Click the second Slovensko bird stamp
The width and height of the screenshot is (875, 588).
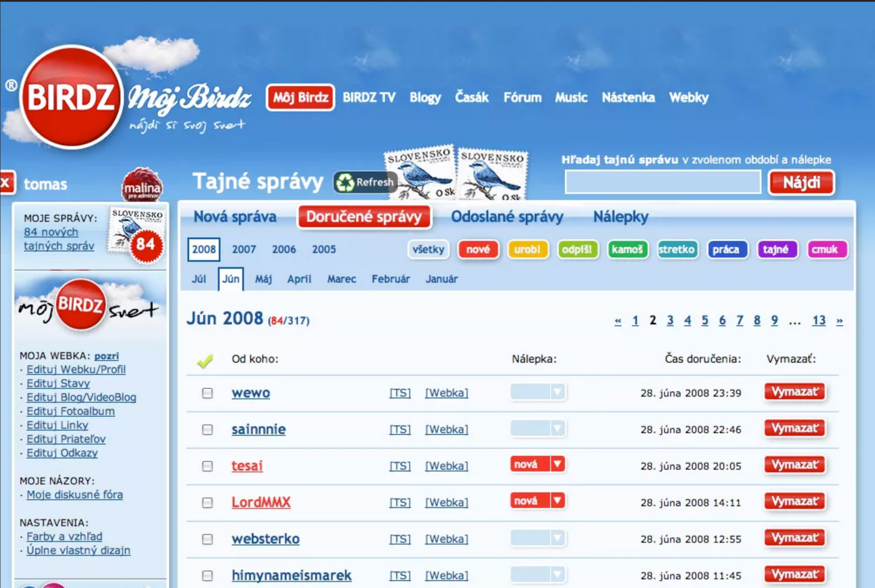click(x=493, y=175)
